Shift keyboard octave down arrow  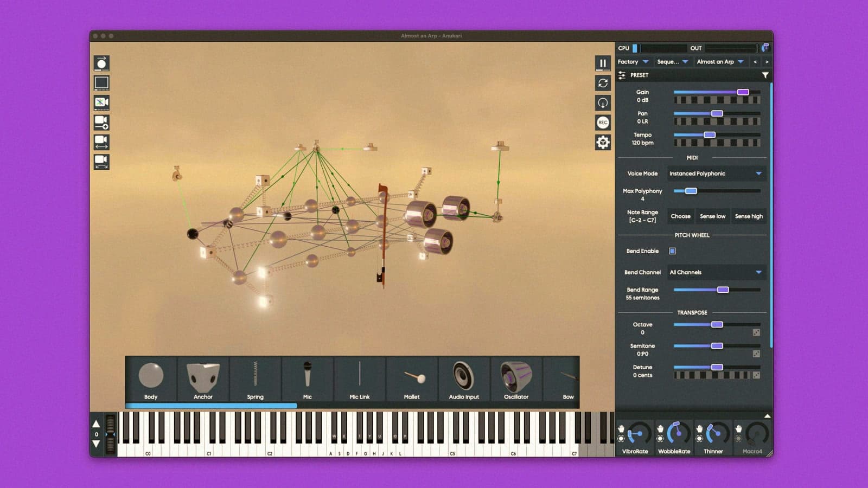(x=96, y=444)
